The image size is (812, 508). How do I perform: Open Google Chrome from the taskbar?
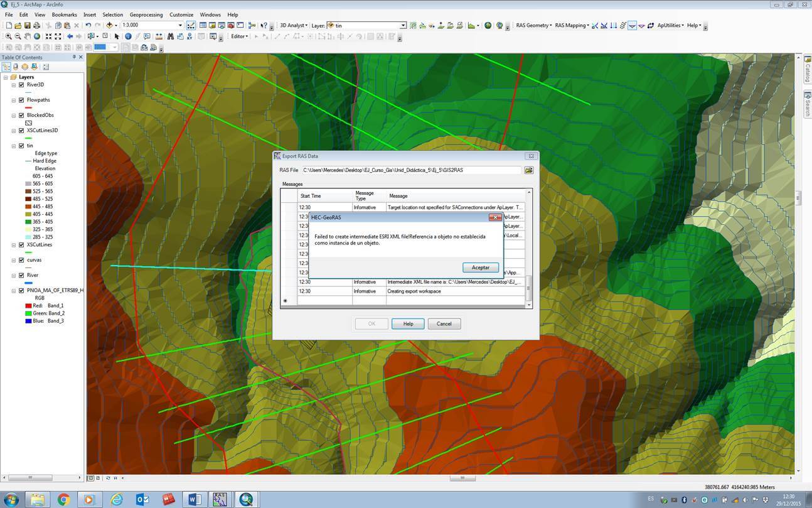[x=63, y=499]
